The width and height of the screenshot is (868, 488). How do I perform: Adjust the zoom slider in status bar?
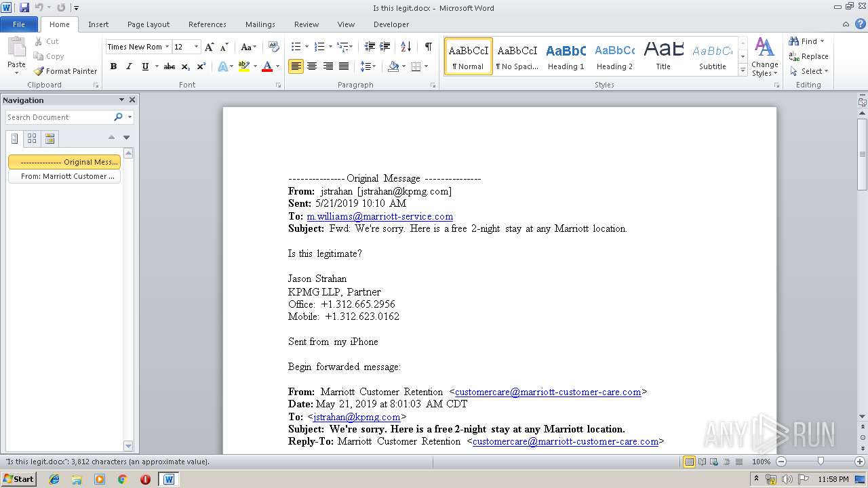click(x=821, y=462)
